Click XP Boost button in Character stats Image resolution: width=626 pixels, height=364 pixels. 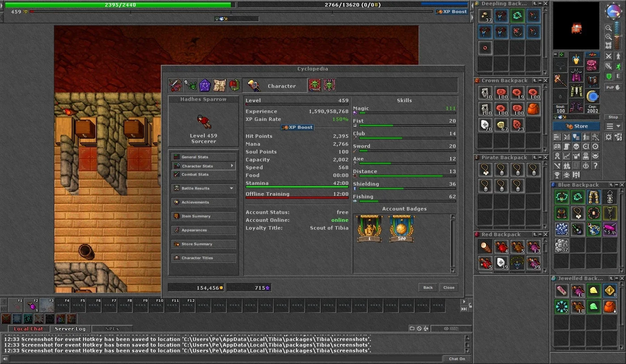coord(297,127)
